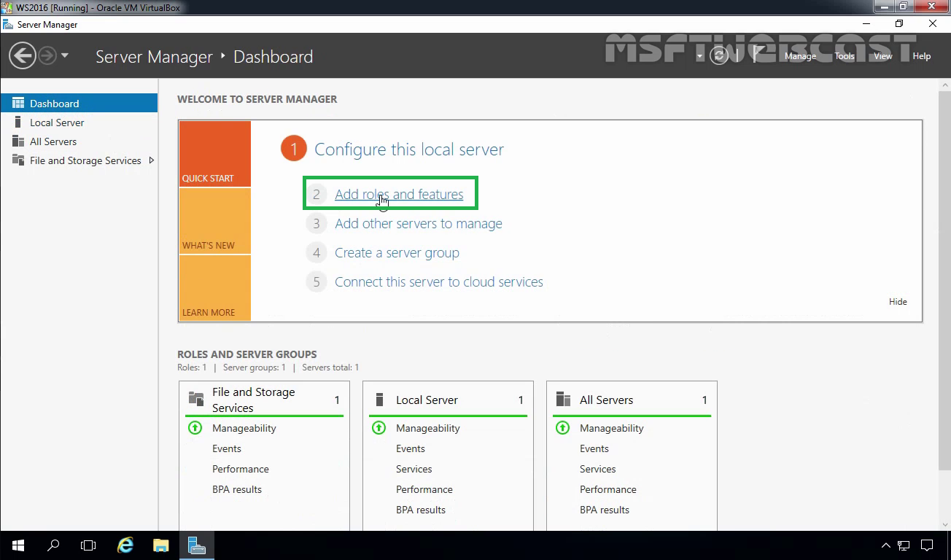Click Performance in All Servers tile
Screen dimensions: 951x560
pyautogui.click(x=608, y=489)
